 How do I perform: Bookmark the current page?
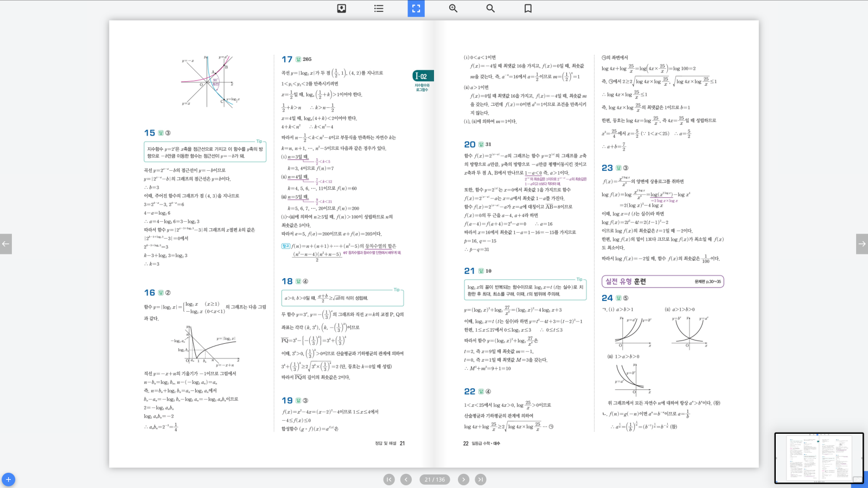pos(528,9)
